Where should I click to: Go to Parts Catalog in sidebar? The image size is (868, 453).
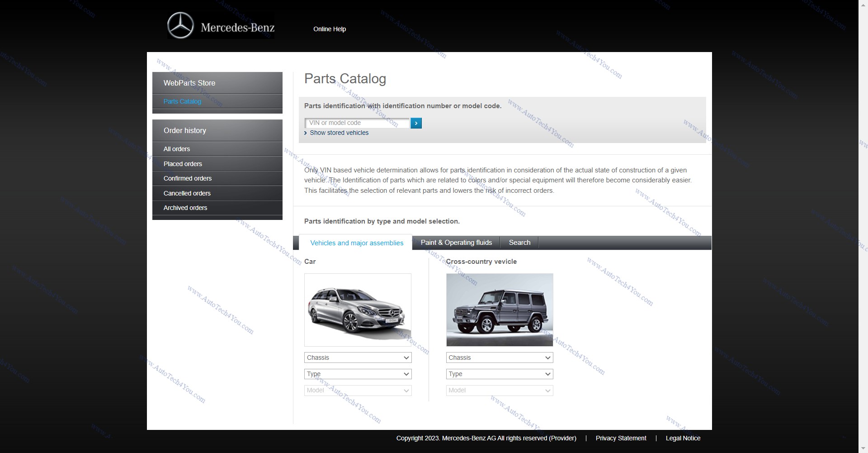182,101
